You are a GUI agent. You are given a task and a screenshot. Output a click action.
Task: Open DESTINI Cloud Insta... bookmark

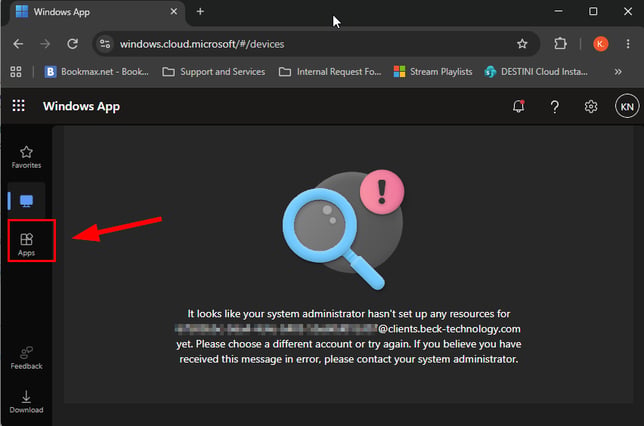(x=536, y=72)
